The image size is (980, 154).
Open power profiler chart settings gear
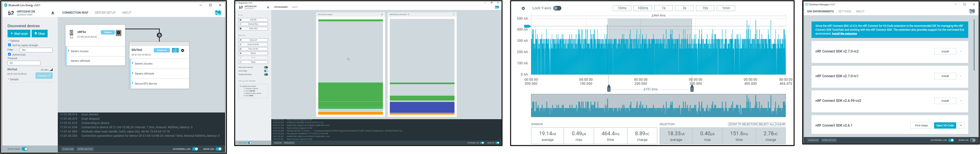tap(523, 8)
